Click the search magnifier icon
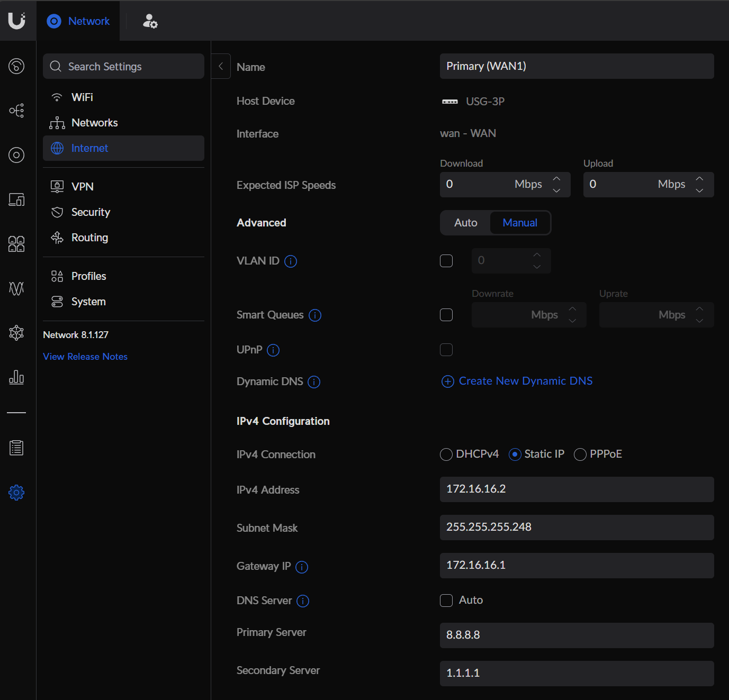Viewport: 729px width, 700px height. (x=56, y=66)
